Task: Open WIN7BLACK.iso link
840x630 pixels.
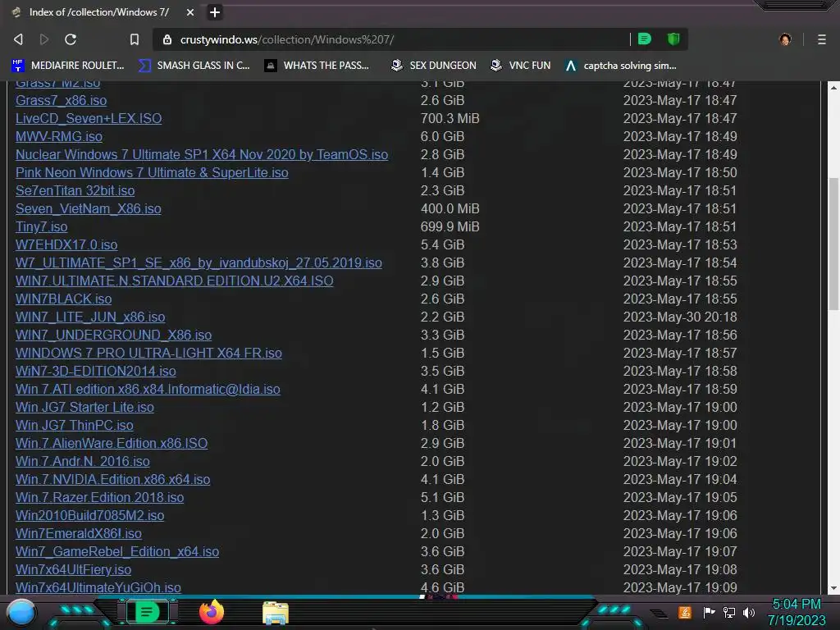Action: pos(64,299)
